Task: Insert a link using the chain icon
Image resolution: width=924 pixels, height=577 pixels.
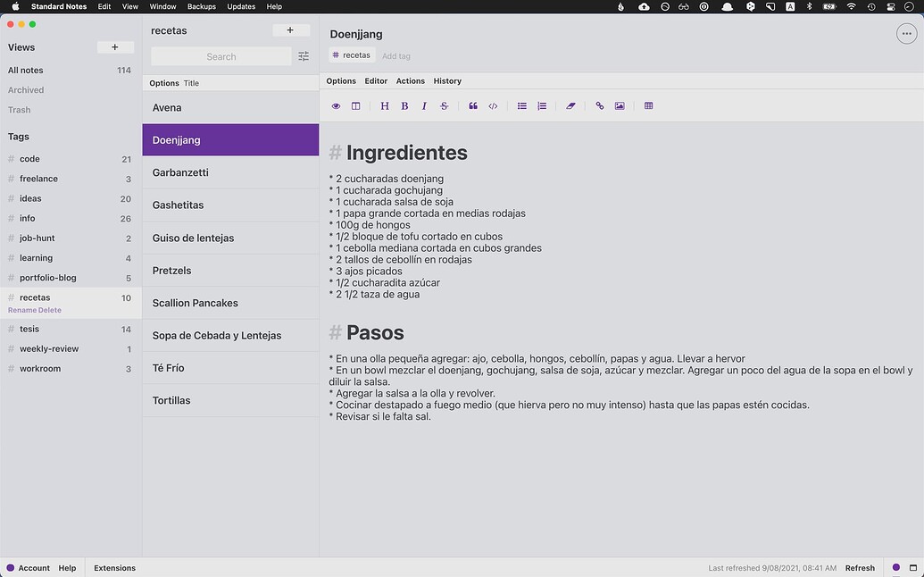Action: [600, 106]
